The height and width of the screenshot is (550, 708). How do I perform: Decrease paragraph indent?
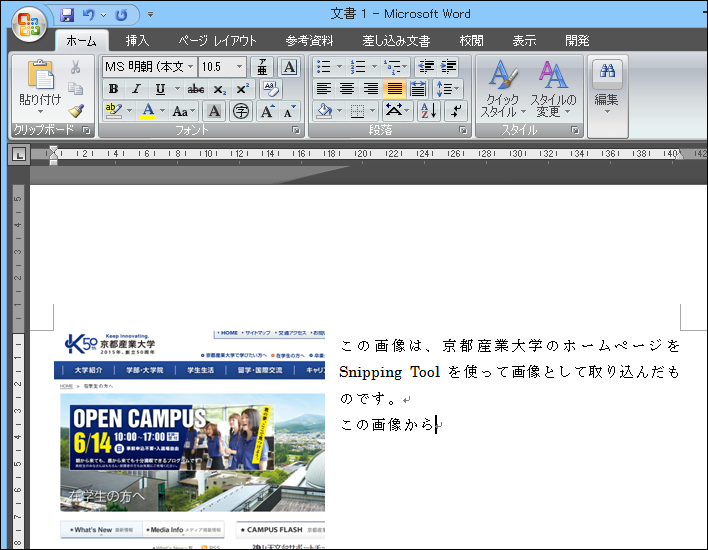426,67
